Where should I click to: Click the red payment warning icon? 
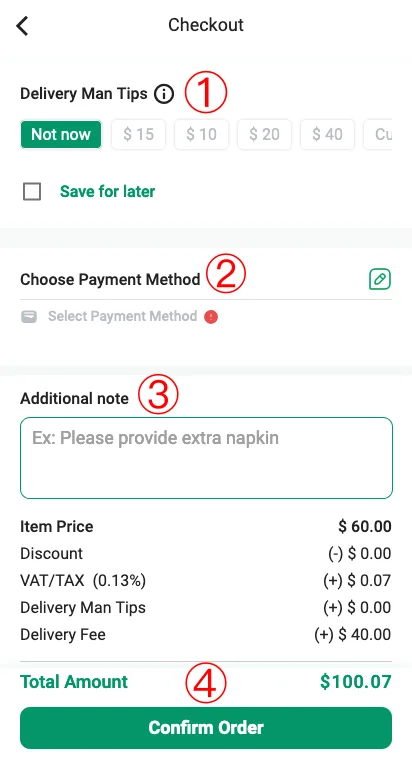pos(211,317)
